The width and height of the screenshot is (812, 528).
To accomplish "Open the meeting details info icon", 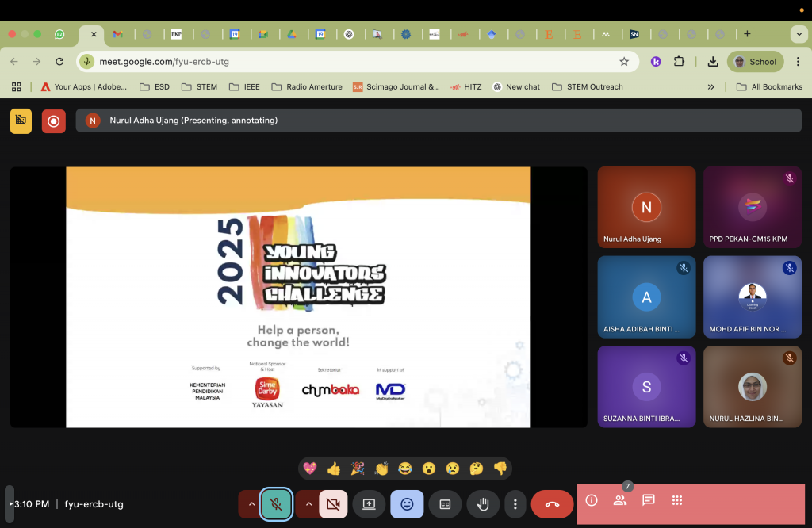I will (x=592, y=500).
